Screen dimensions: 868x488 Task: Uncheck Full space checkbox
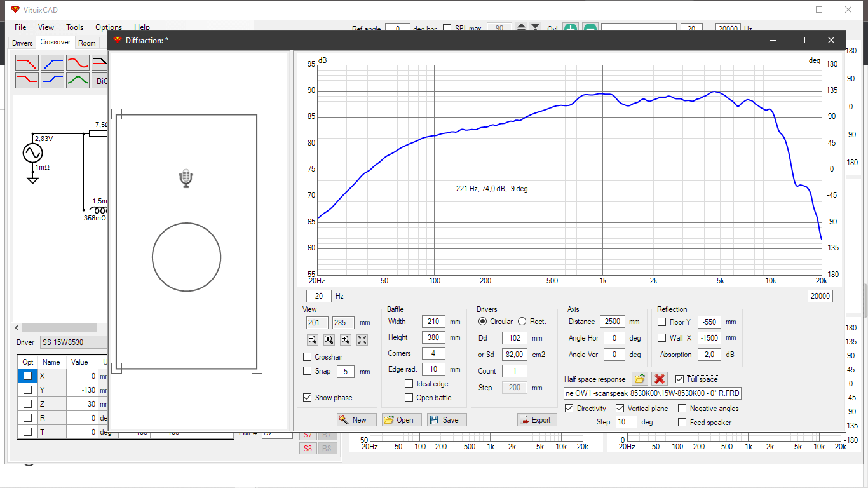[x=679, y=379]
